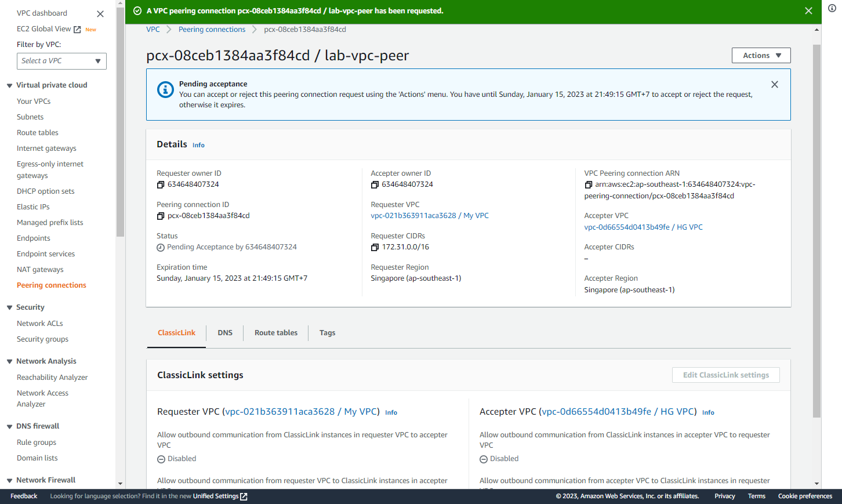Open the Select a VPC filter dropdown

point(61,61)
